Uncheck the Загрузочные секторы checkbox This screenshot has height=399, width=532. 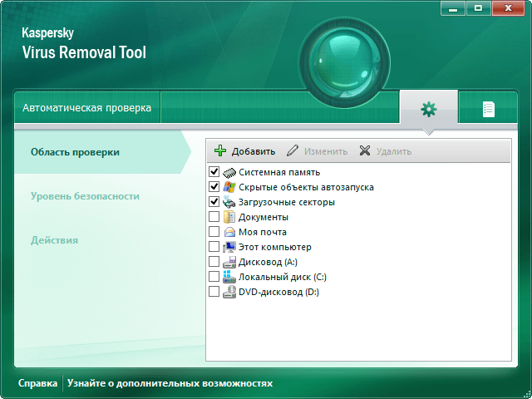[x=214, y=201]
